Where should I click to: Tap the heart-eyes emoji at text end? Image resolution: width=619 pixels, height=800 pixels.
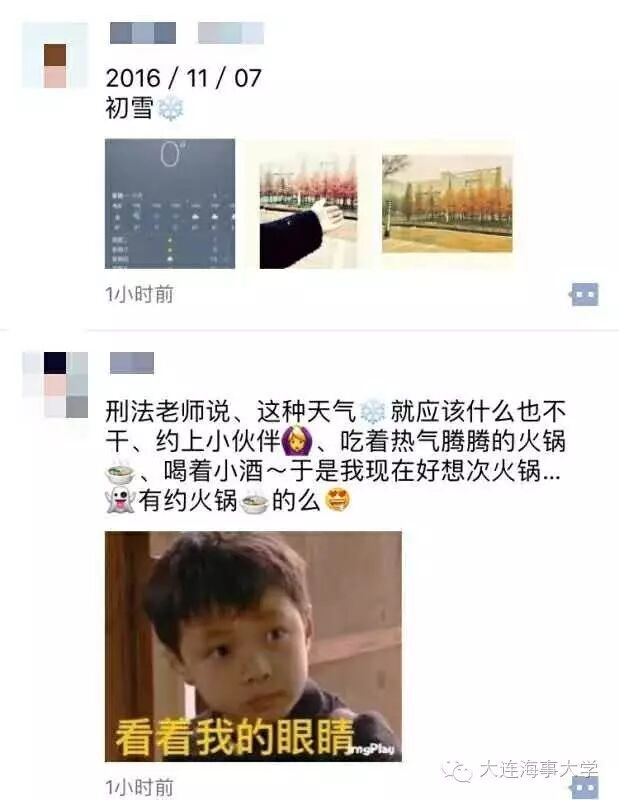(x=338, y=499)
